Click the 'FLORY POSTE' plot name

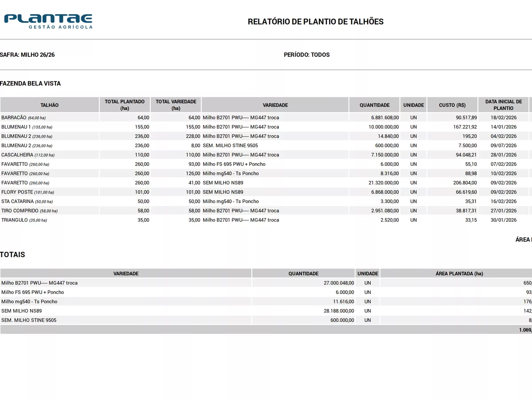coord(17,192)
